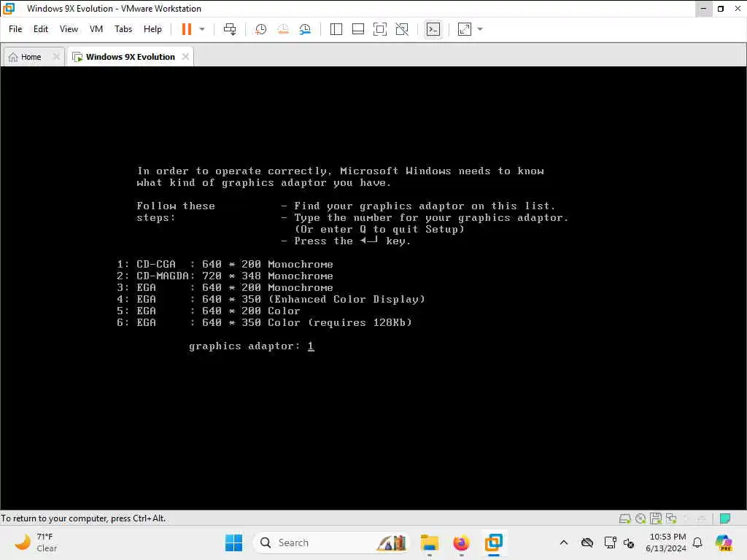Click 'To return to your computer' status text
Image resolution: width=747 pixels, height=560 pixels.
click(83, 518)
